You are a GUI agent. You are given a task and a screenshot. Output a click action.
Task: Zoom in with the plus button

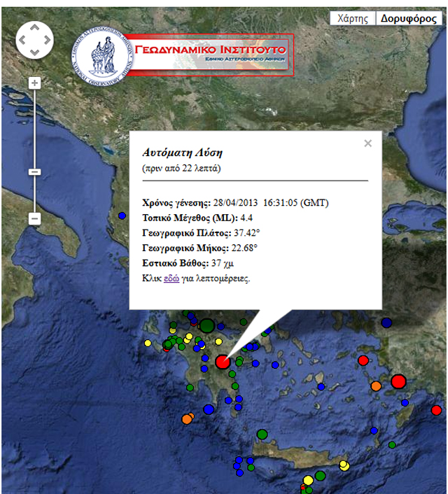pyautogui.click(x=34, y=83)
